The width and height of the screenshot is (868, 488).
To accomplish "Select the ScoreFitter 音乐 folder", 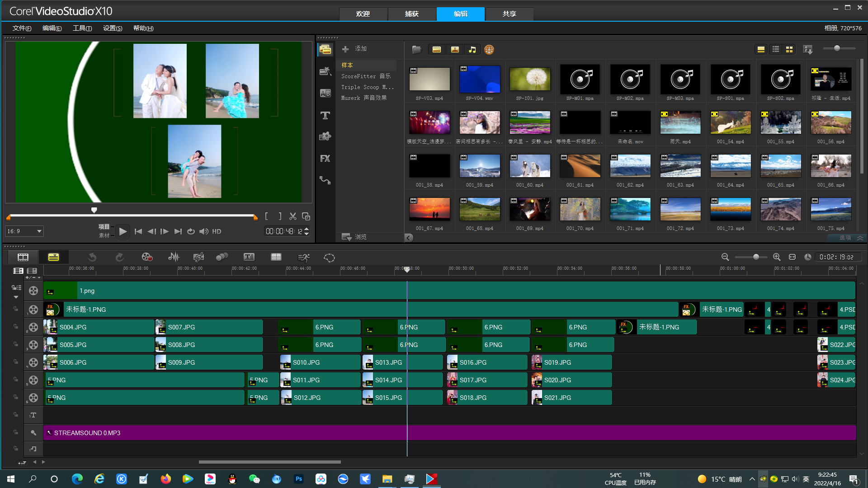I will pos(366,76).
